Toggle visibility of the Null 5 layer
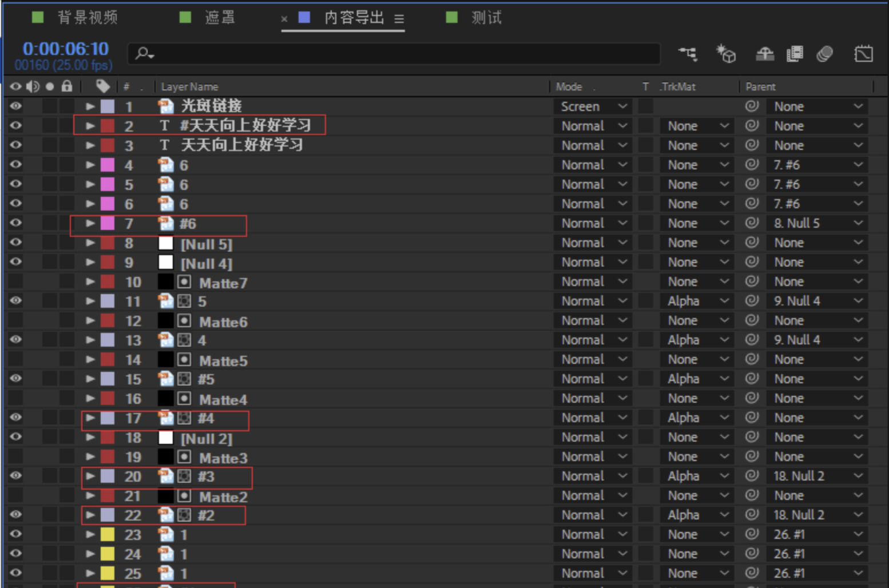Viewport: 889px width, 588px height. pos(15,243)
